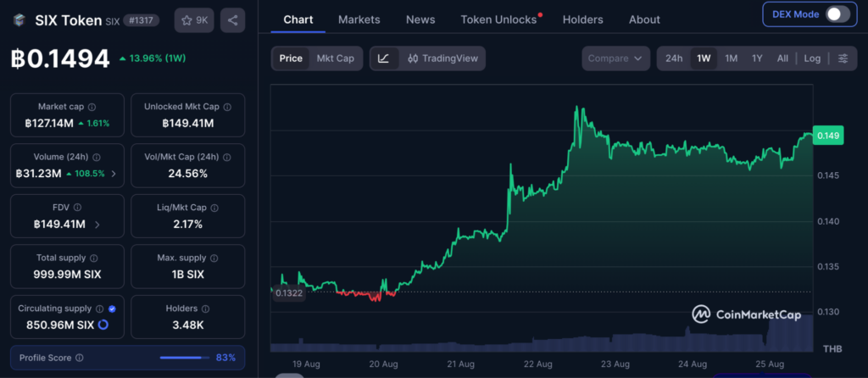Show Volume (24h) info icon
868x378 pixels.
(97, 157)
